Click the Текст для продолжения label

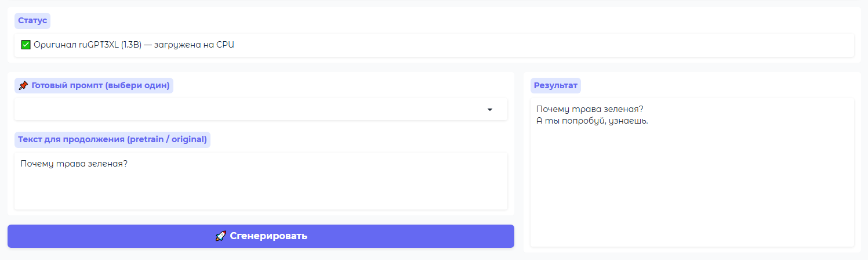(x=112, y=139)
